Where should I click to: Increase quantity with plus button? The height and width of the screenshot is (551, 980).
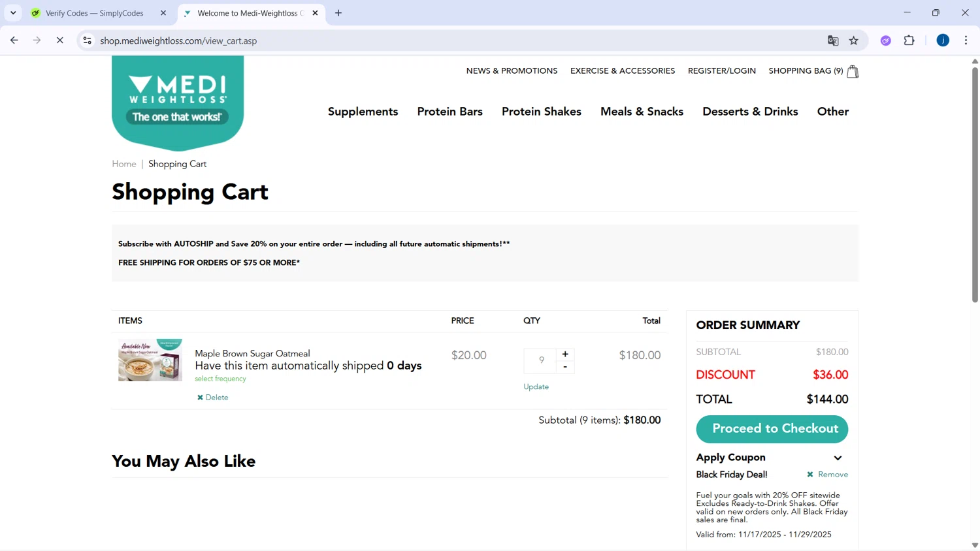pyautogui.click(x=565, y=354)
